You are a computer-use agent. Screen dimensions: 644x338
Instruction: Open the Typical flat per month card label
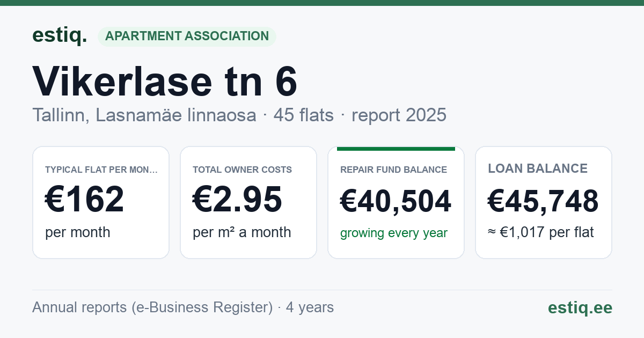tap(101, 170)
